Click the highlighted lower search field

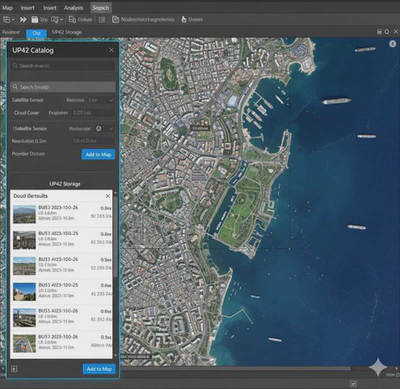click(x=63, y=87)
